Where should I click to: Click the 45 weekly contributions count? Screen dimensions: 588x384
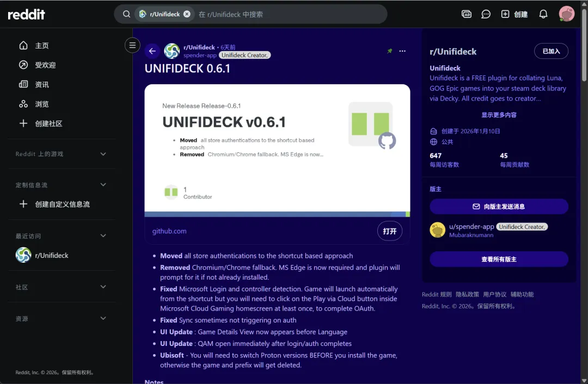504,156
